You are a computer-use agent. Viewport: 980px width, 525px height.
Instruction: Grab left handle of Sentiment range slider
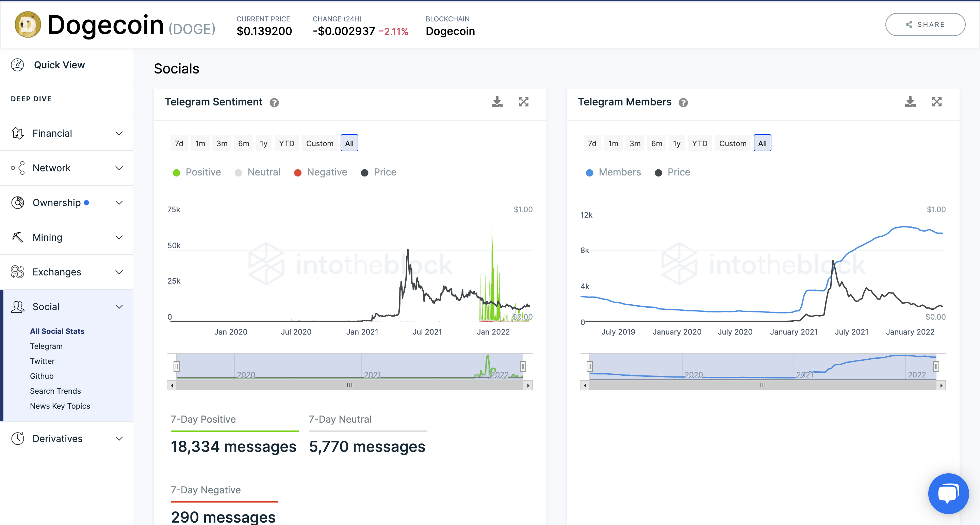(177, 367)
